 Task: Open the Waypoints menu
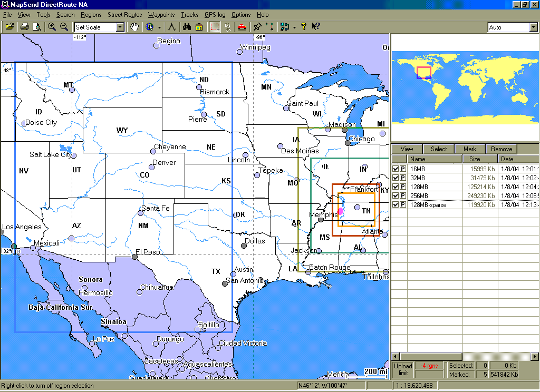point(161,15)
